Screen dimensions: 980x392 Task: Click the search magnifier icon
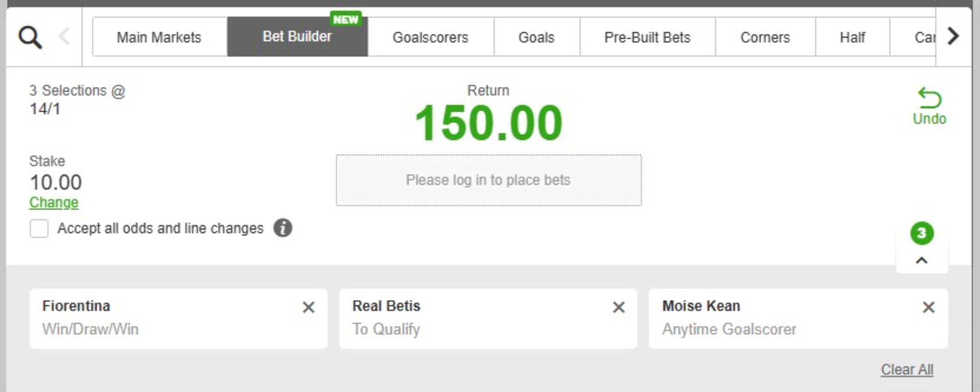(30, 37)
